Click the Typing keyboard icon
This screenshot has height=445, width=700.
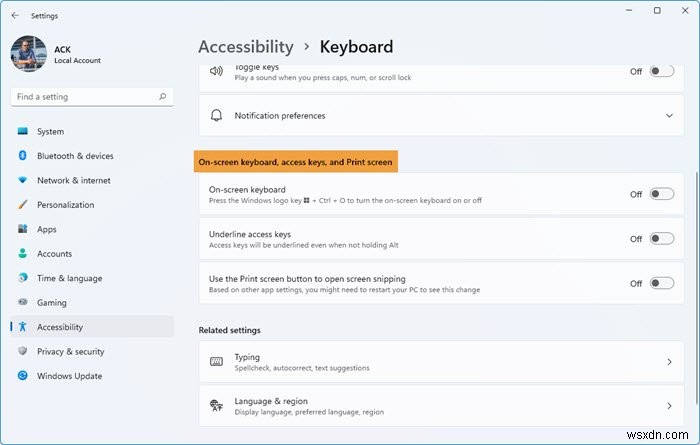tap(216, 362)
